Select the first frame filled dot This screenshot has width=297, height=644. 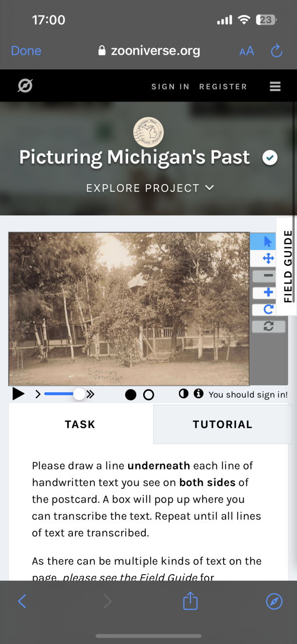131,395
